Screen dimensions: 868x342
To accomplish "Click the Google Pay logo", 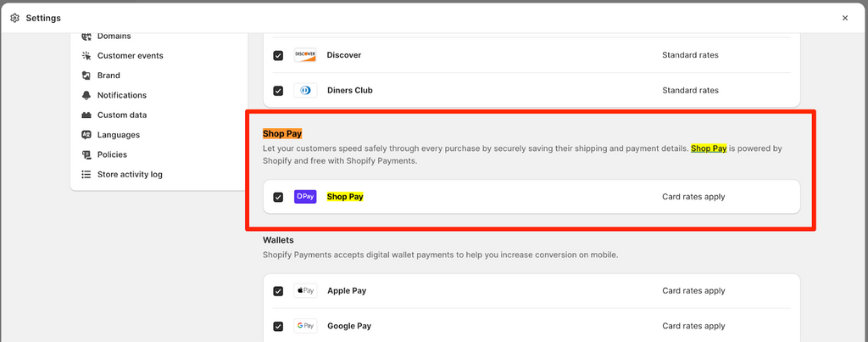I will coord(305,326).
